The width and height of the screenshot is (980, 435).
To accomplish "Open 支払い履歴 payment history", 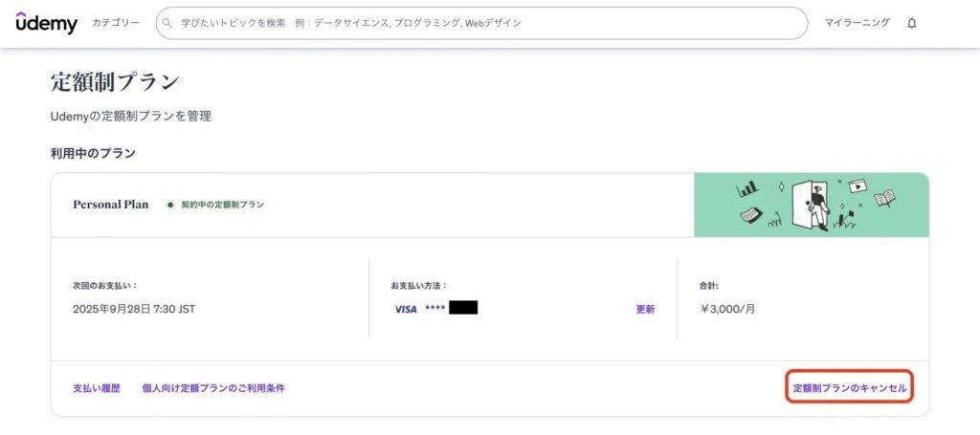I will coord(97,388).
